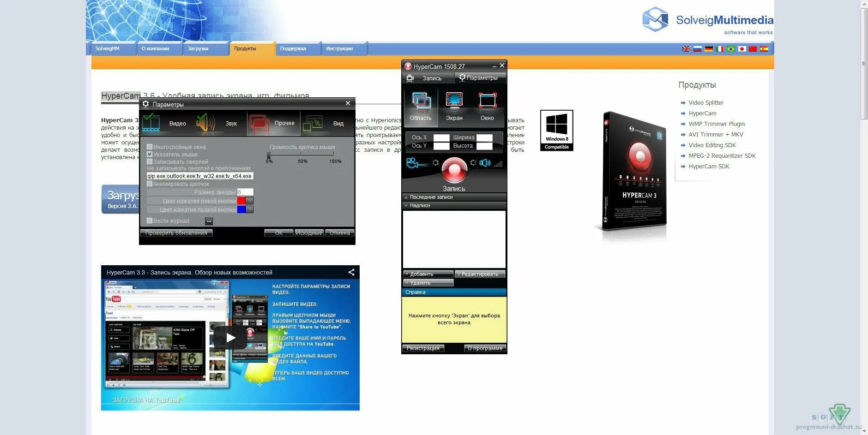868x435 pixels.
Task: Open the О компании site tab
Action: pos(160,48)
